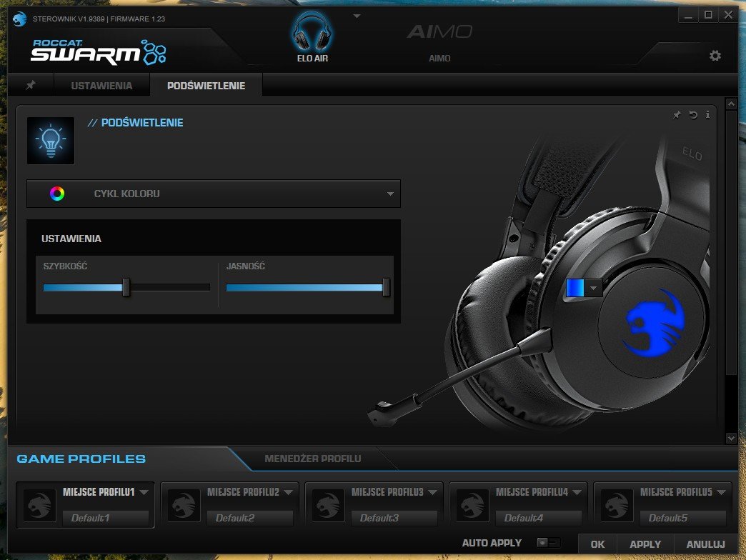The image size is (746, 560).
Task: Click the profile slot 2 Roccat icon
Action: [184, 505]
